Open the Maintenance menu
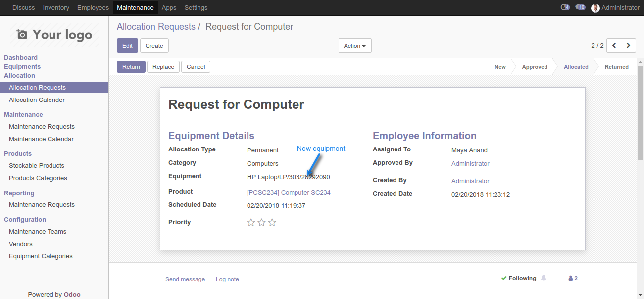 (x=135, y=8)
